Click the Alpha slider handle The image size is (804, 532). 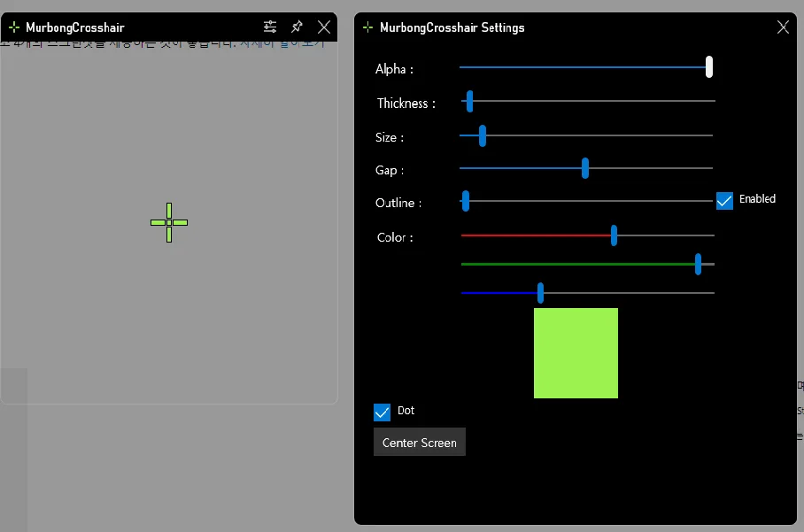pos(708,67)
